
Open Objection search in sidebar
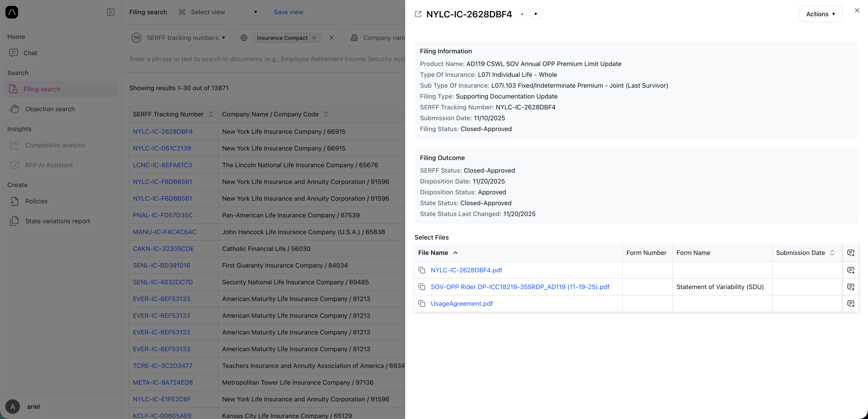(50, 109)
